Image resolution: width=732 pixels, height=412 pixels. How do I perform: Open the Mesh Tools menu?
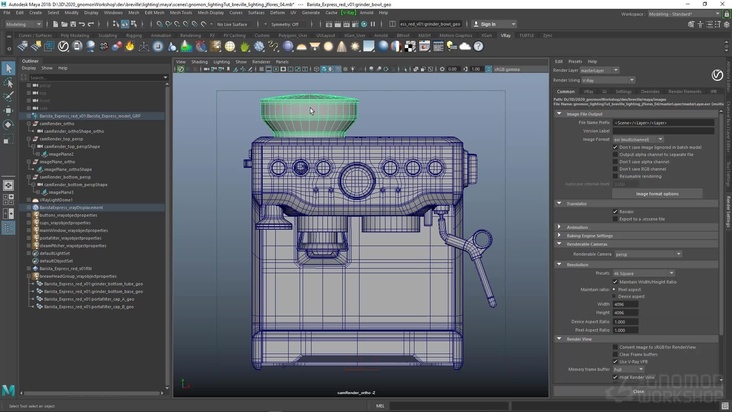(181, 12)
